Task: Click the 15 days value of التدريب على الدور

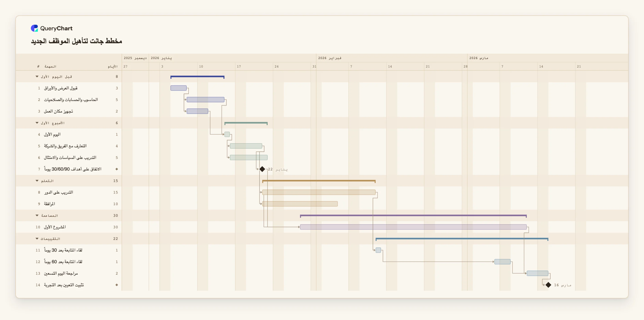Action: (115, 192)
